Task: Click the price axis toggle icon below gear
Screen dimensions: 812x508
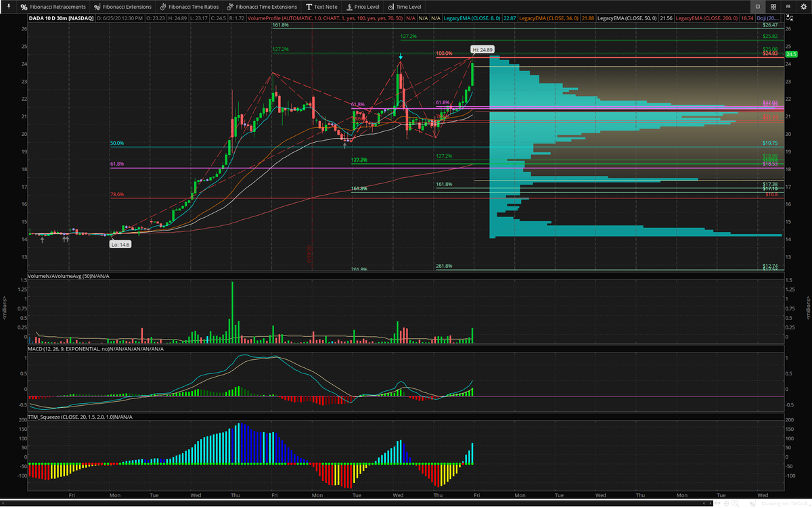Action: (x=790, y=18)
